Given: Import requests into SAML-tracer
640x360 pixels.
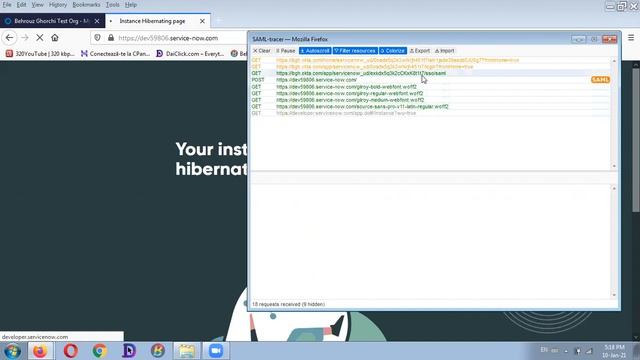Looking at the screenshot, I should (x=444, y=51).
